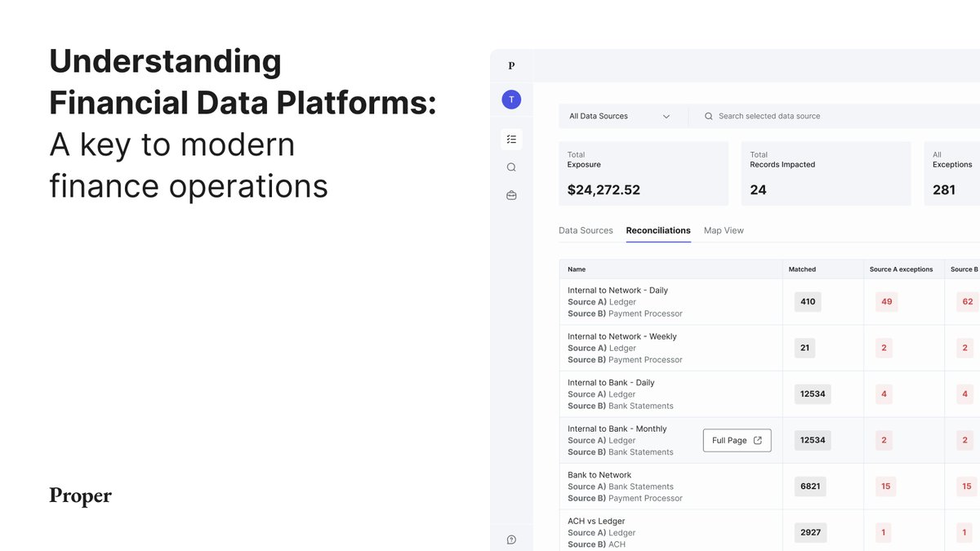Click the sidebar search magnifier icon
980x551 pixels.
(x=511, y=167)
